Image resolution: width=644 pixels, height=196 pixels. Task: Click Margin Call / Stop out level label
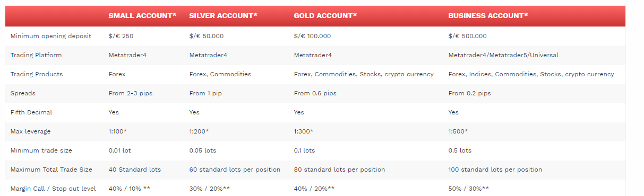pyautogui.click(x=53, y=189)
